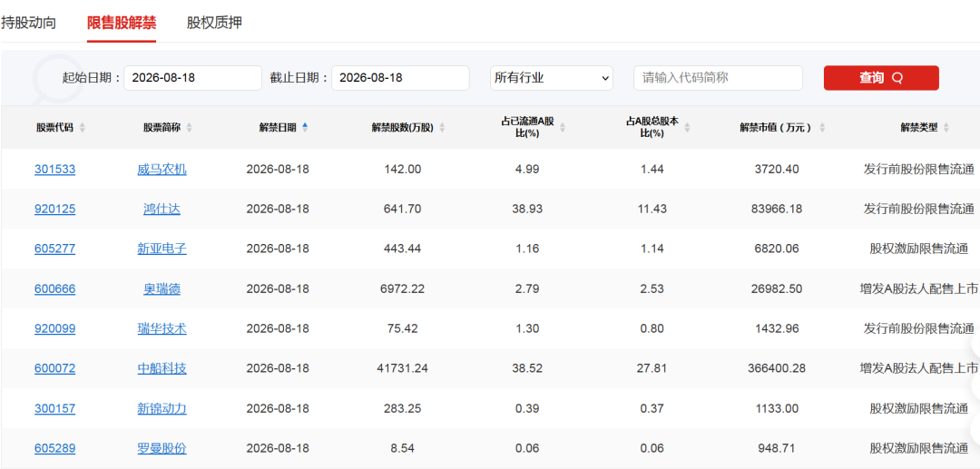Image resolution: width=980 pixels, height=469 pixels.
Task: Open stock code 920125 link
Action: tap(55, 210)
